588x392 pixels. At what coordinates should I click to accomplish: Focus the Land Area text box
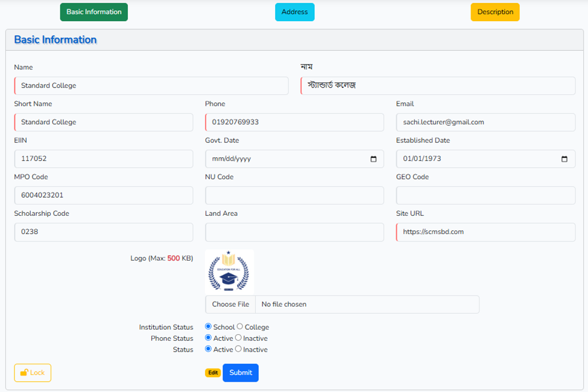click(x=294, y=232)
